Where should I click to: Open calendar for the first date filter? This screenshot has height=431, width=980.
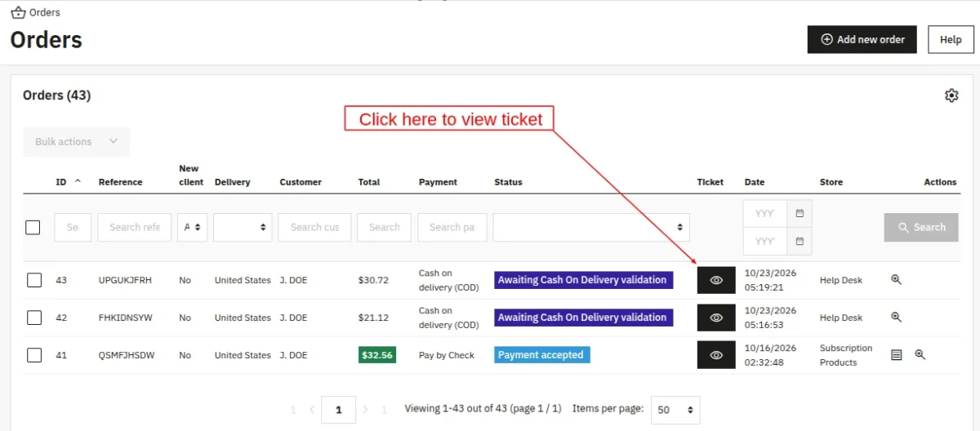[x=800, y=214]
